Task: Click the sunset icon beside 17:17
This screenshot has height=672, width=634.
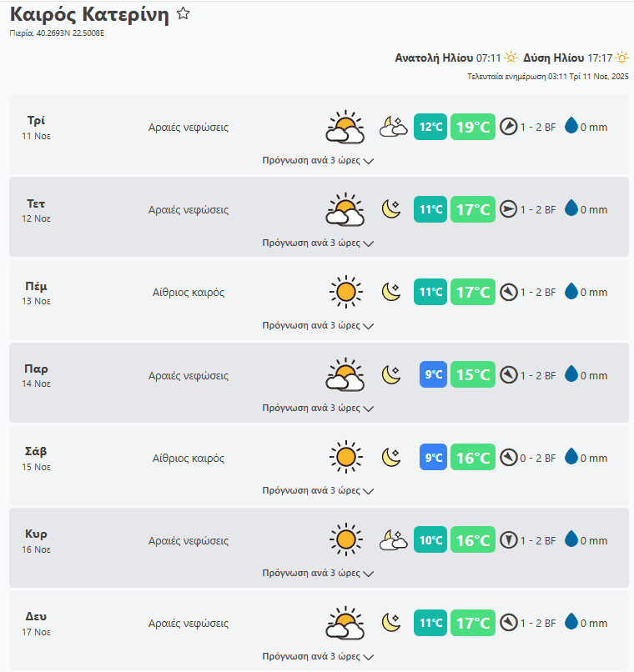Action: click(x=621, y=58)
